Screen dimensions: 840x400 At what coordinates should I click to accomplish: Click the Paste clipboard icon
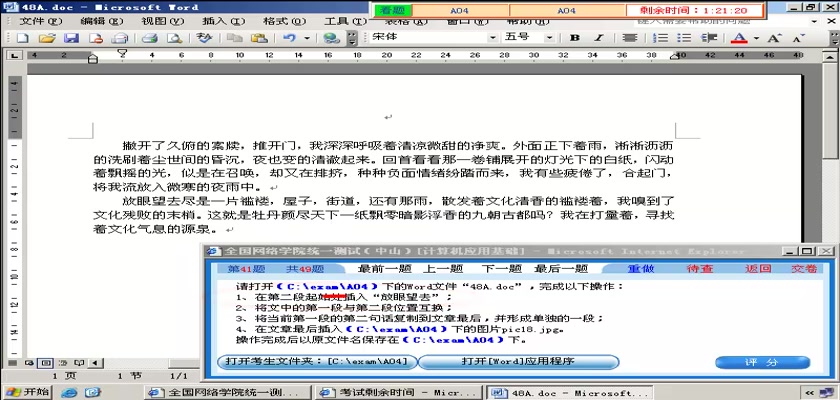point(259,38)
